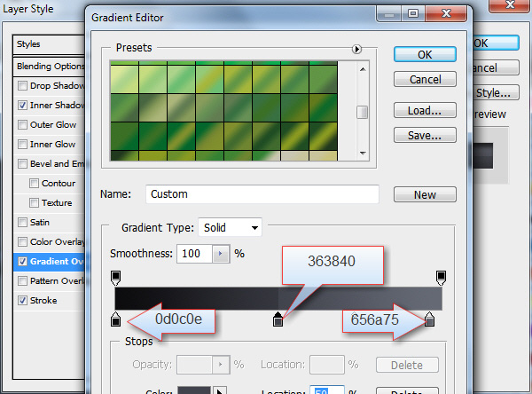Image resolution: width=532 pixels, height=394 pixels.
Task: Click New Style... button in Layer Style
Action: [496, 92]
